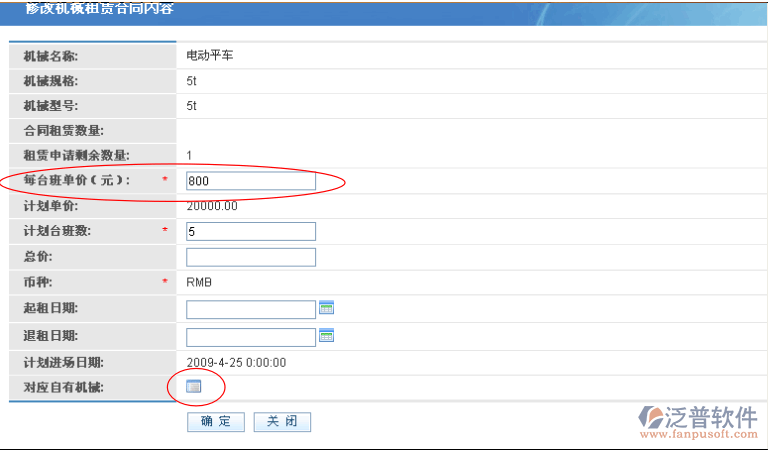Open the 对应自有机械 selection icon

(x=193, y=386)
